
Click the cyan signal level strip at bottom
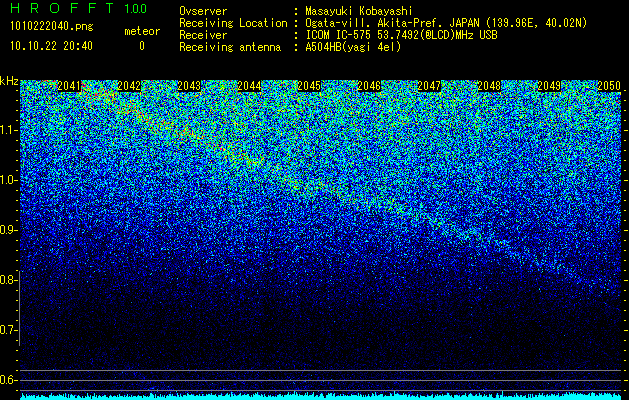click(x=321, y=397)
